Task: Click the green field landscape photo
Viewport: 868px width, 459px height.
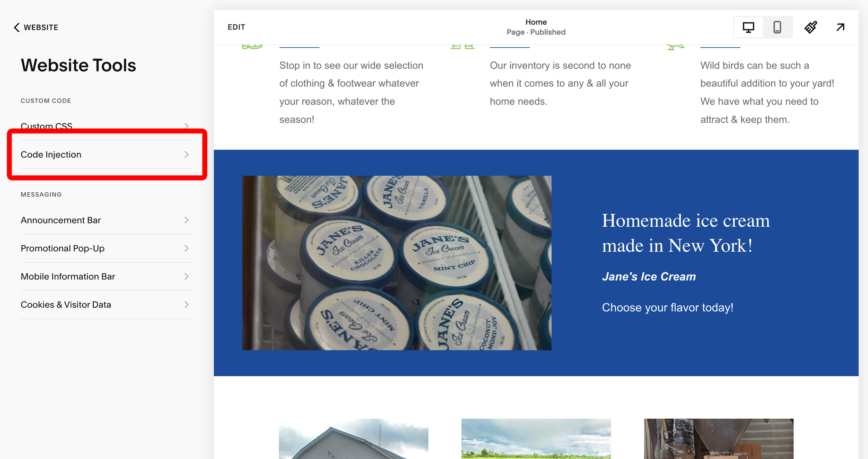Action: (536, 439)
